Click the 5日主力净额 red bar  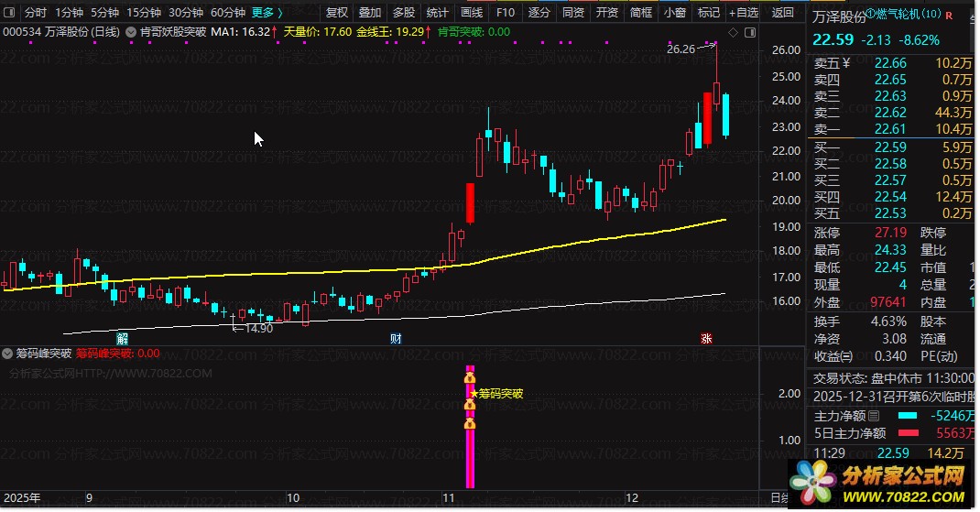(909, 433)
